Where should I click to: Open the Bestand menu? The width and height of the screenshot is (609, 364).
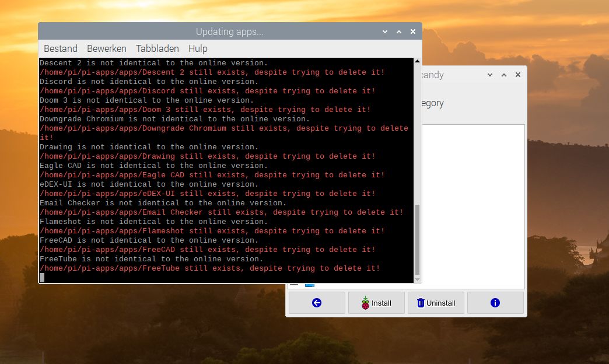click(x=61, y=48)
